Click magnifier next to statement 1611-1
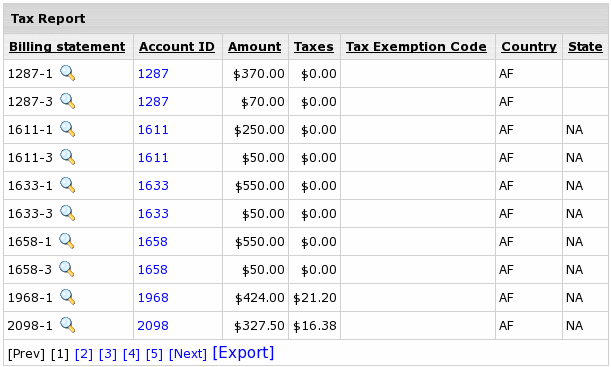Image resolution: width=611 pixels, height=367 pixels. pos(67,129)
